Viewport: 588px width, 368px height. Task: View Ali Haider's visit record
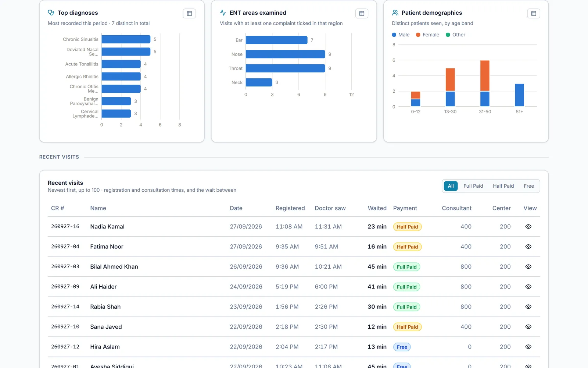(528, 287)
